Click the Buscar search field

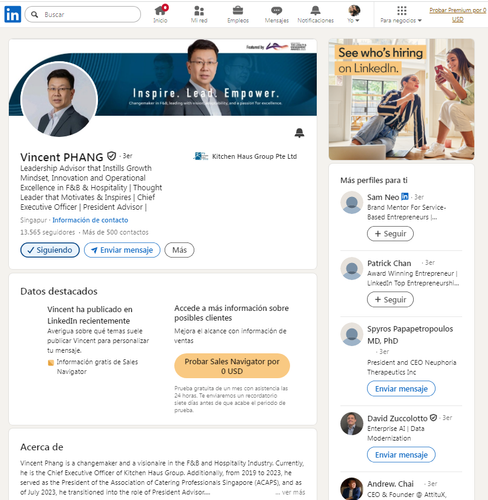click(83, 14)
